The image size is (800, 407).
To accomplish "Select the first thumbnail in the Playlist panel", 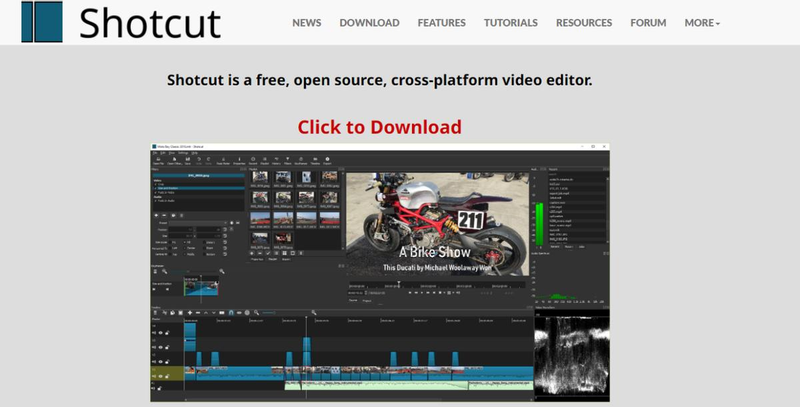I will [258, 178].
